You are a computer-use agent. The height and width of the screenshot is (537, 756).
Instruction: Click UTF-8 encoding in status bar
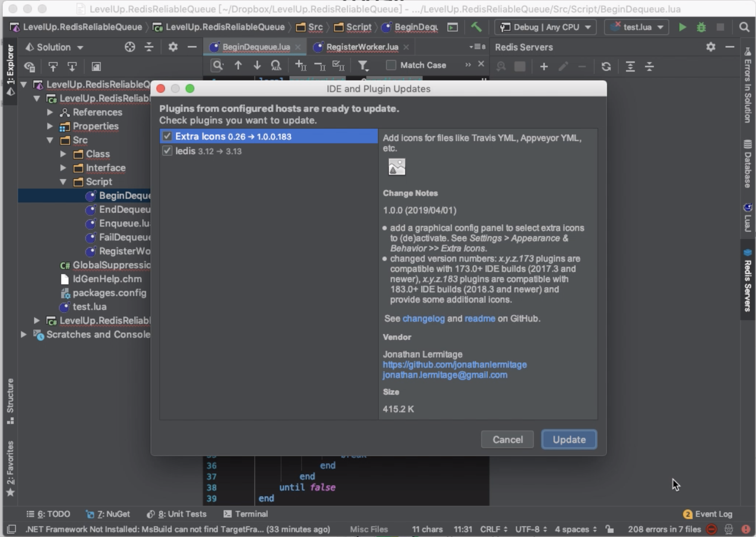pyautogui.click(x=531, y=529)
